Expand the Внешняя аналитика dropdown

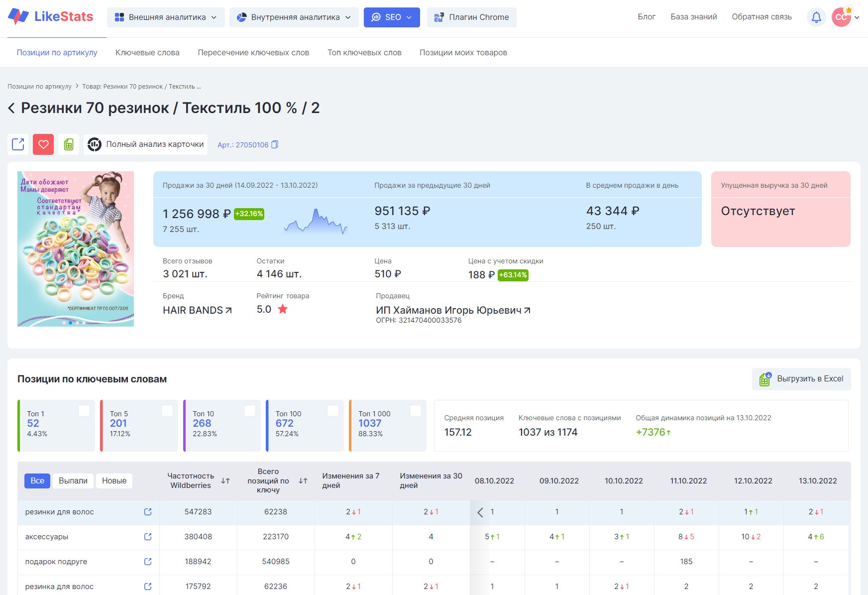pyautogui.click(x=166, y=17)
